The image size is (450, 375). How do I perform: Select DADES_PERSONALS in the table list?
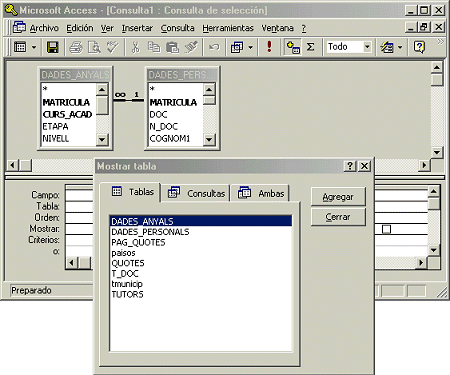[201, 232]
